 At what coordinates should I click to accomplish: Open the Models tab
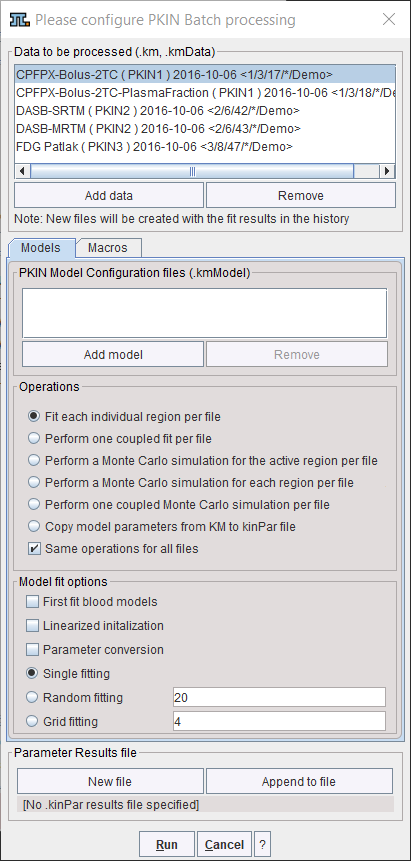tap(41, 248)
